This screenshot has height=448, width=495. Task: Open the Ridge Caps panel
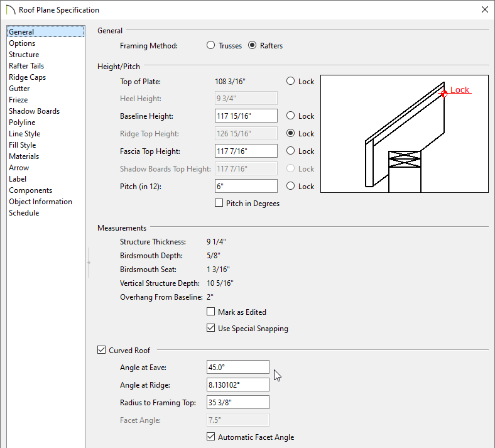28,77
